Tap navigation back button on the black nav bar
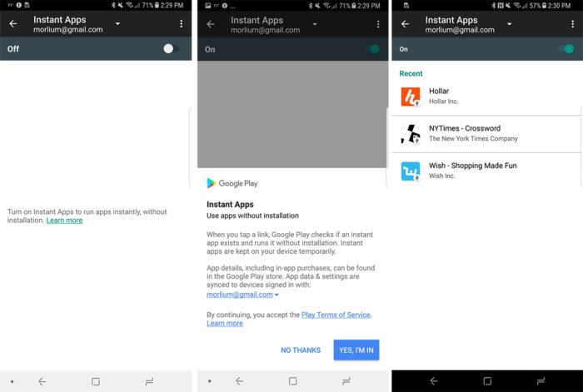583x392 pixels. point(434,381)
